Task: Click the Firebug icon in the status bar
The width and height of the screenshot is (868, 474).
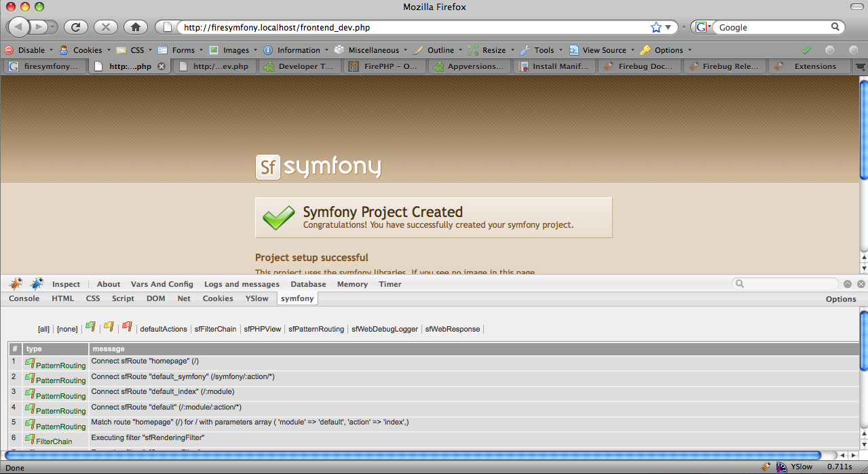Action: (x=766, y=467)
